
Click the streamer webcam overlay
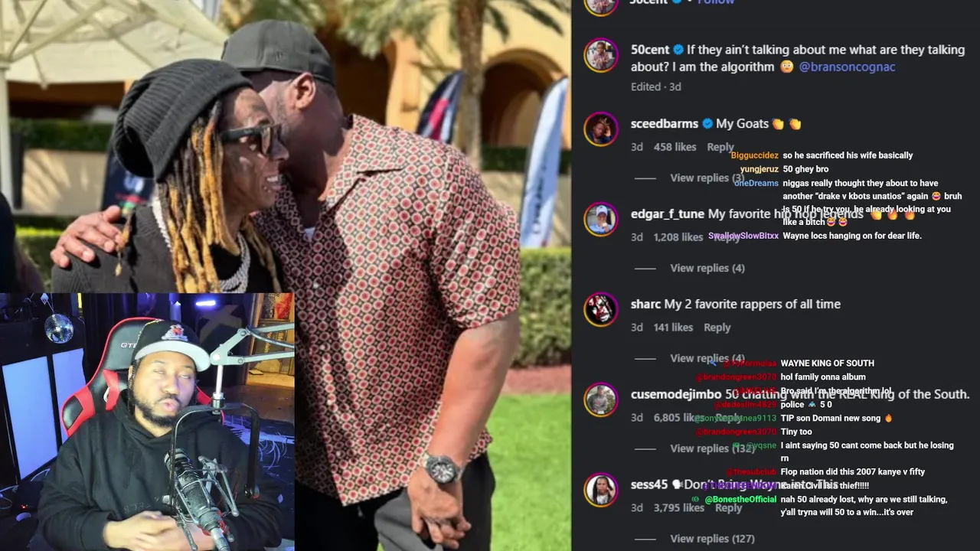147,422
